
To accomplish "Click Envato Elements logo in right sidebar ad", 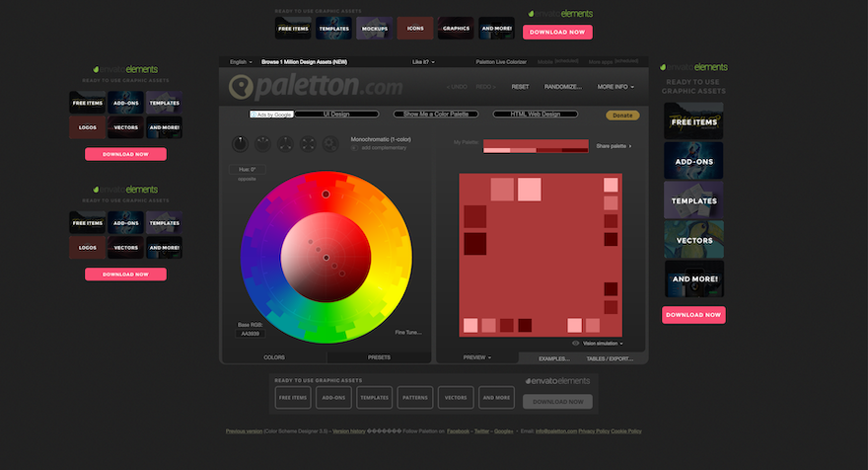I will tap(693, 67).
